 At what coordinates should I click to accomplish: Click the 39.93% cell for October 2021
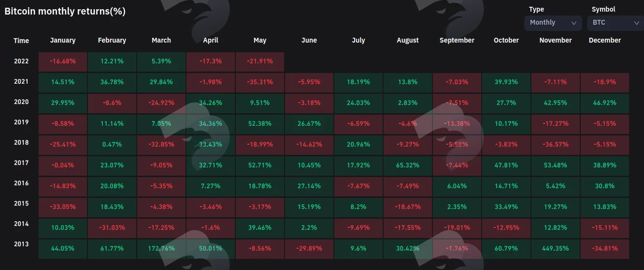[506, 82]
